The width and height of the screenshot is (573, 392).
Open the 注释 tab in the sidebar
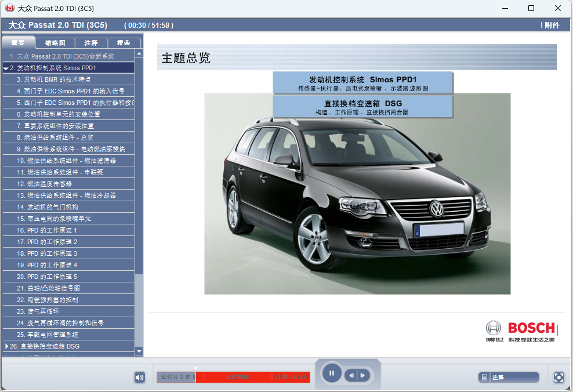[91, 43]
